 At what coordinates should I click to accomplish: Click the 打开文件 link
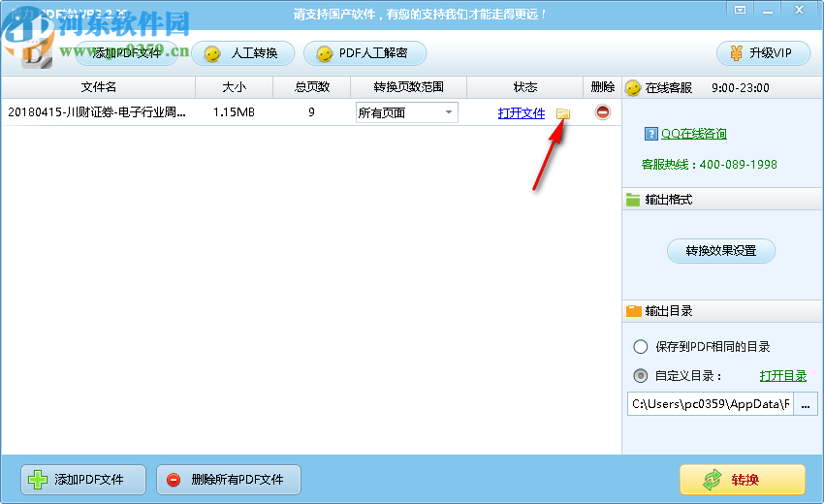(522, 113)
